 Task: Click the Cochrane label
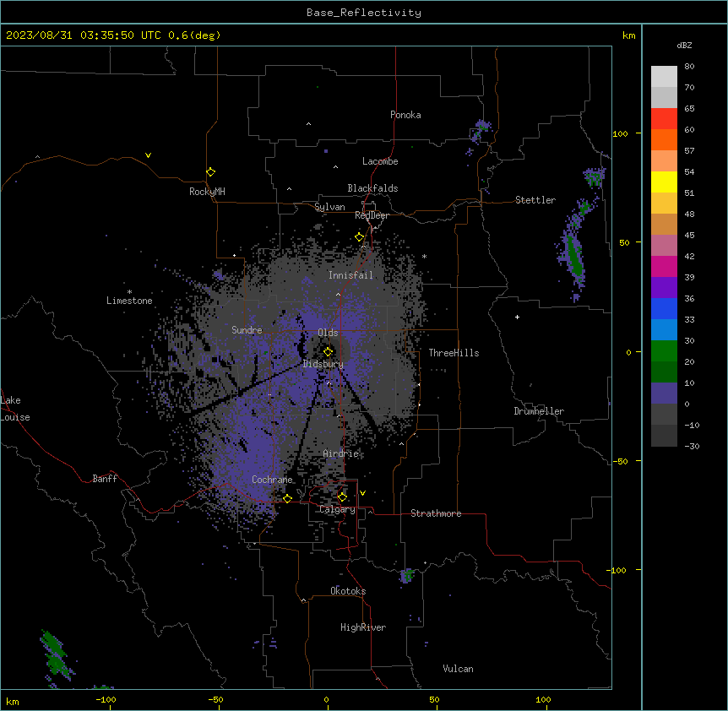point(272,480)
